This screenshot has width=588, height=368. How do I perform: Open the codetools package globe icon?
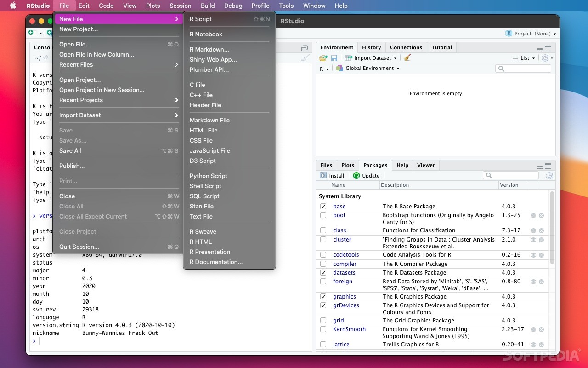coord(533,255)
